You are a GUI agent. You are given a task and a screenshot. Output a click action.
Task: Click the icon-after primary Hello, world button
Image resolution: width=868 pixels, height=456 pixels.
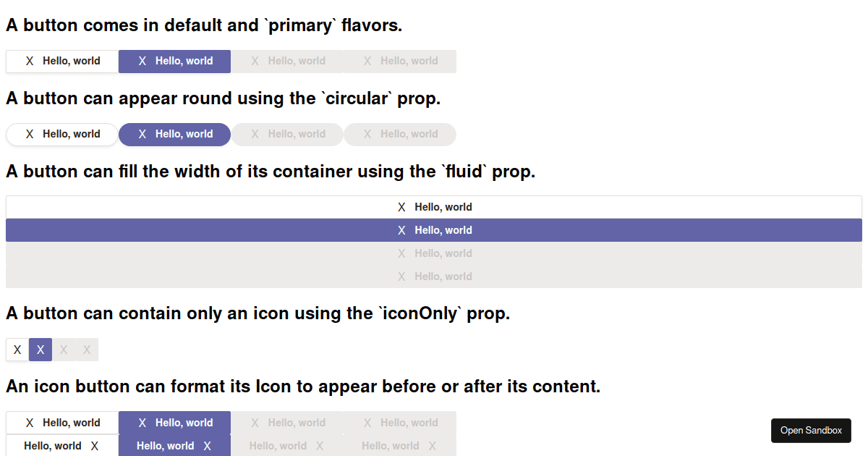174,446
